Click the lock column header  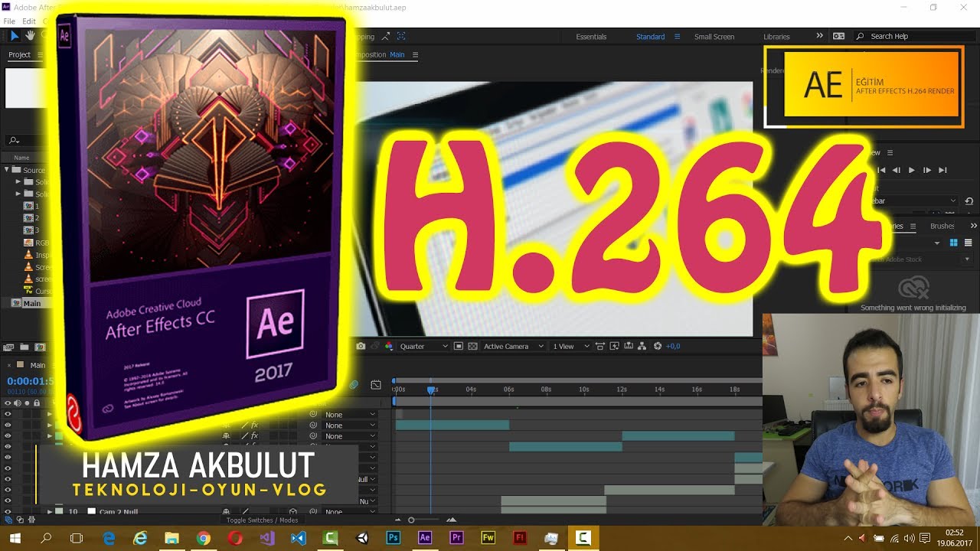pyautogui.click(x=36, y=403)
